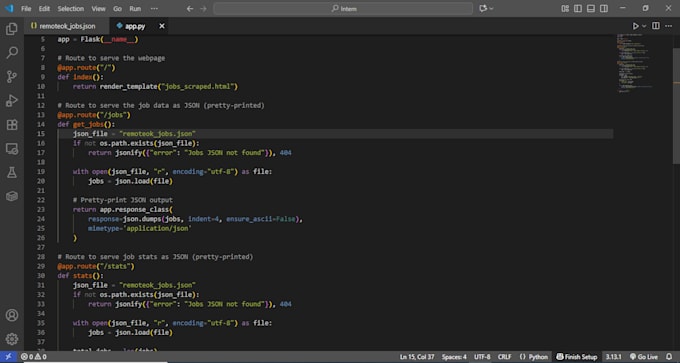
Task: Change the Spaces: 4 indentation setting
Action: click(454, 357)
